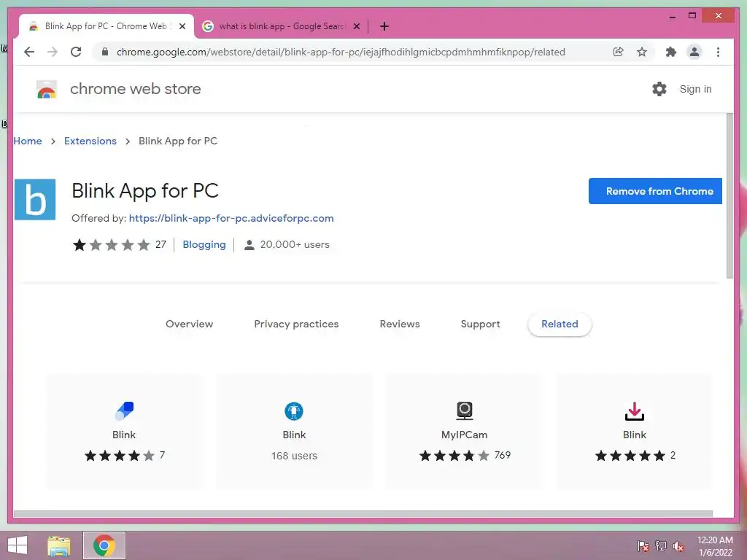
Task: Open a new browser tab
Action: coord(384,26)
